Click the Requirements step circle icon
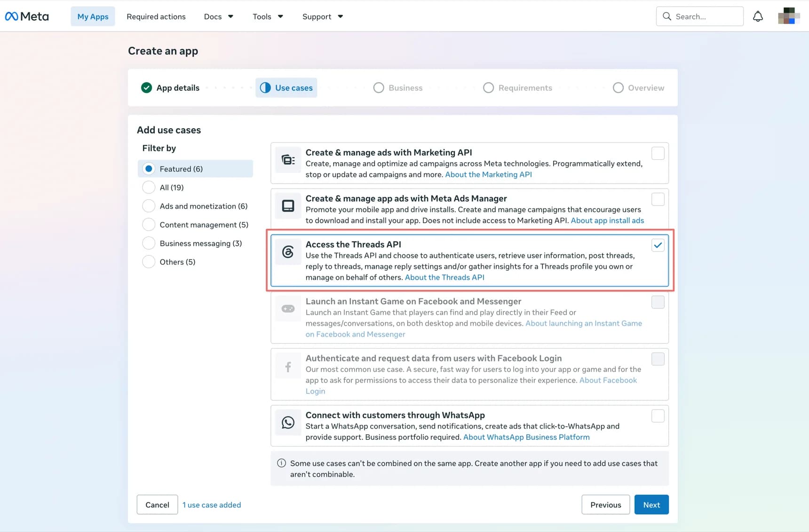This screenshot has width=809, height=532. (488, 88)
